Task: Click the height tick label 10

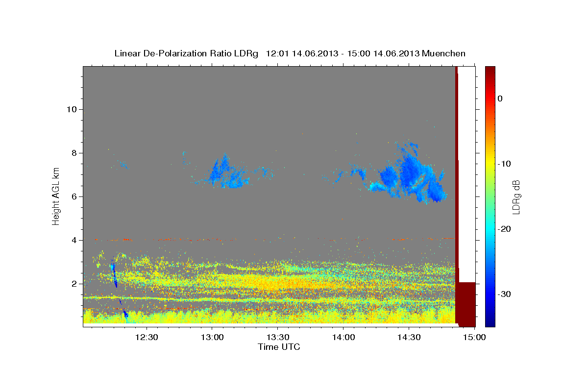Action: [72, 109]
